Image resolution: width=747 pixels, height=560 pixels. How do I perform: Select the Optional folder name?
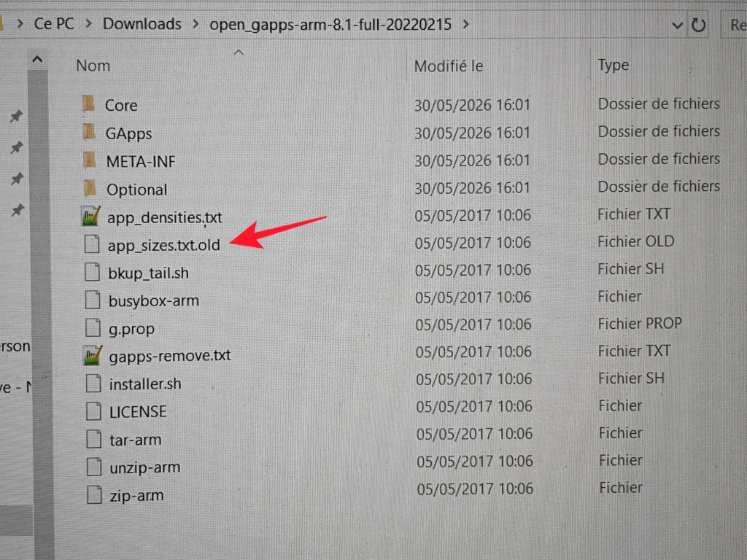[x=136, y=190]
